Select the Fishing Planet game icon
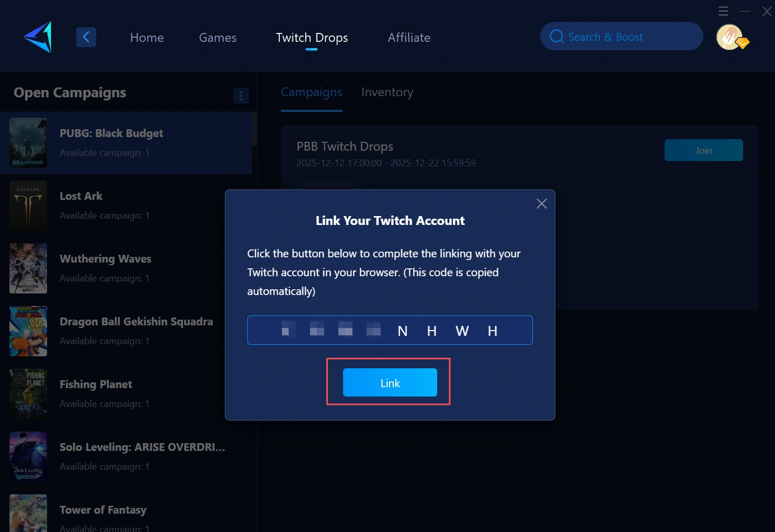Image resolution: width=775 pixels, height=532 pixels. [x=28, y=394]
